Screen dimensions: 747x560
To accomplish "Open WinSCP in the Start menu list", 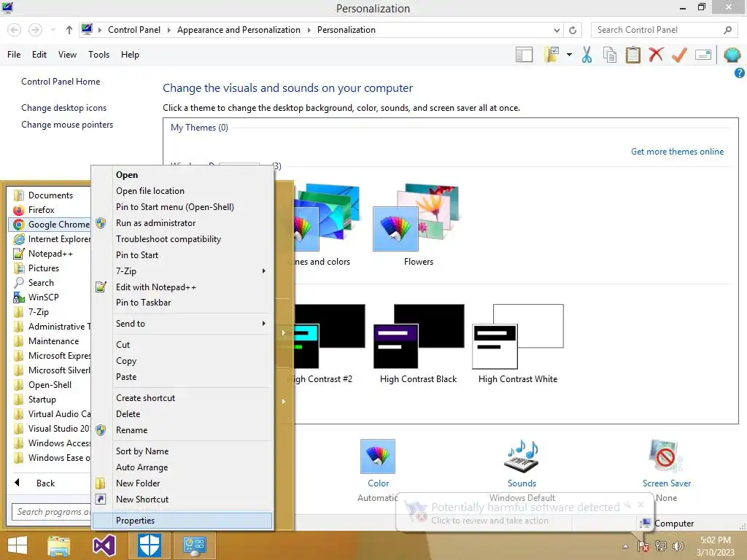I will 43,297.
